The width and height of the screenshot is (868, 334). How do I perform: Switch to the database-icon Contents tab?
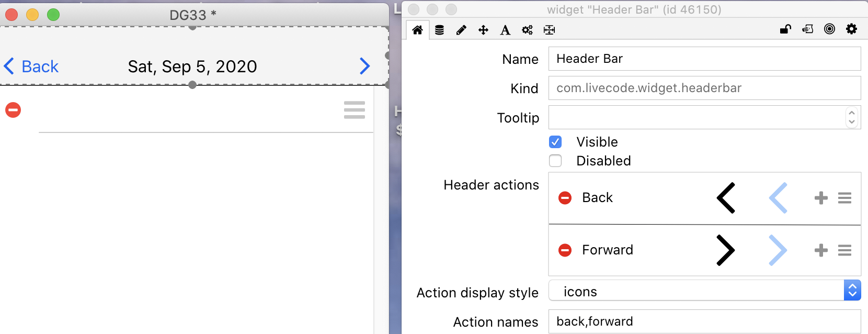point(439,30)
